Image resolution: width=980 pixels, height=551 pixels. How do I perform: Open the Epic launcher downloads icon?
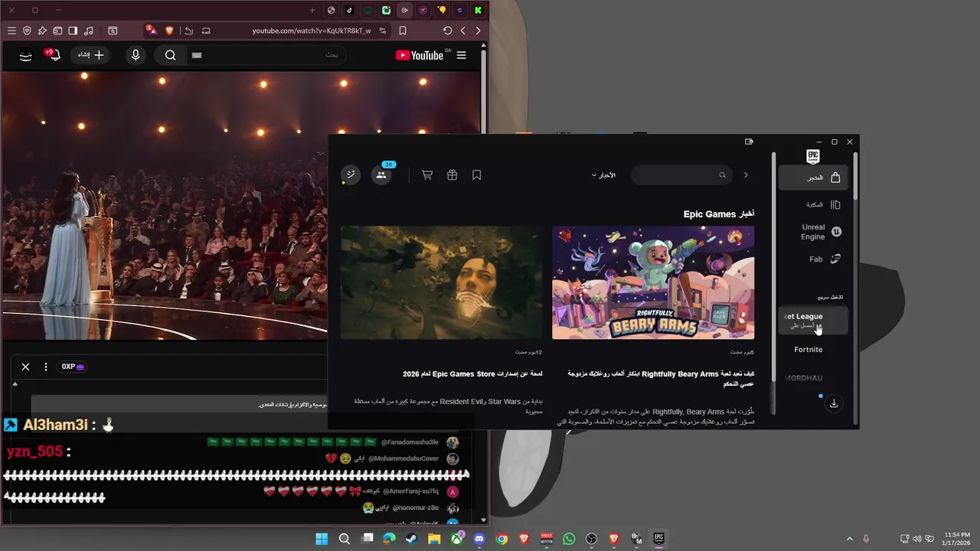click(x=834, y=403)
